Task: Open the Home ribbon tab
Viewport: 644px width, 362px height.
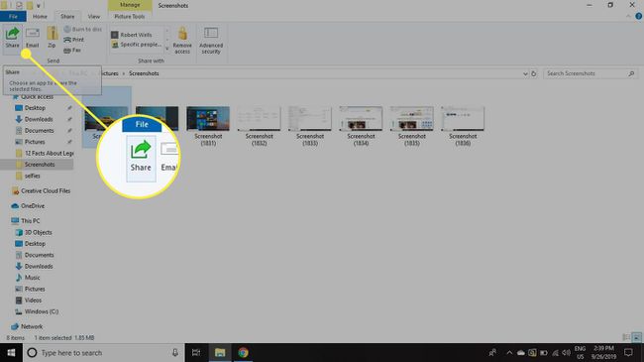Action: (x=40, y=17)
